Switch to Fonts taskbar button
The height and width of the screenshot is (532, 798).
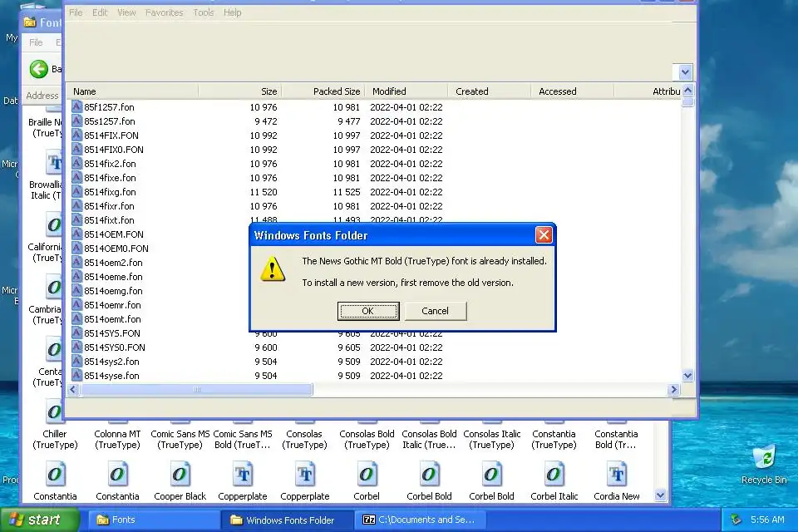pos(153,520)
